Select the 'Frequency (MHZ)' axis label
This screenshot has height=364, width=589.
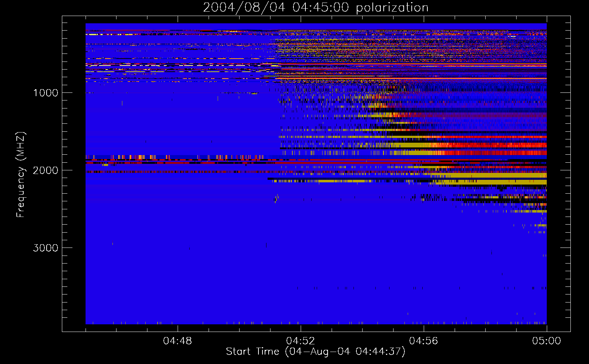(21, 175)
